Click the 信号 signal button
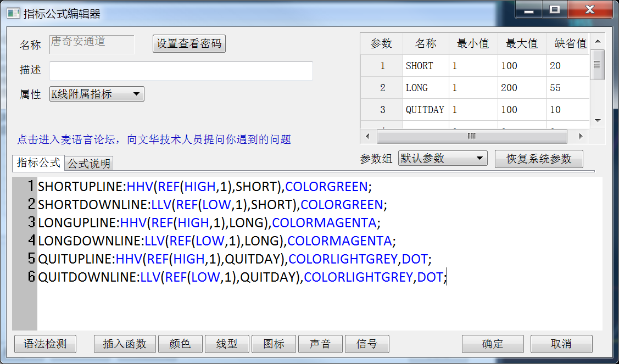This screenshot has height=364, width=619. click(x=367, y=344)
